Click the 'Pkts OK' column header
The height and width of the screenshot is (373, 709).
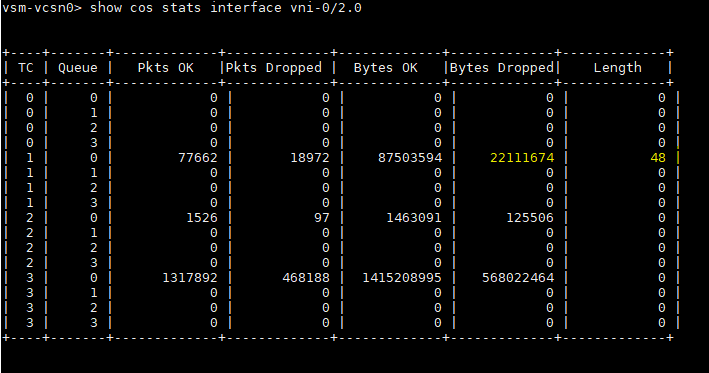click(x=165, y=68)
